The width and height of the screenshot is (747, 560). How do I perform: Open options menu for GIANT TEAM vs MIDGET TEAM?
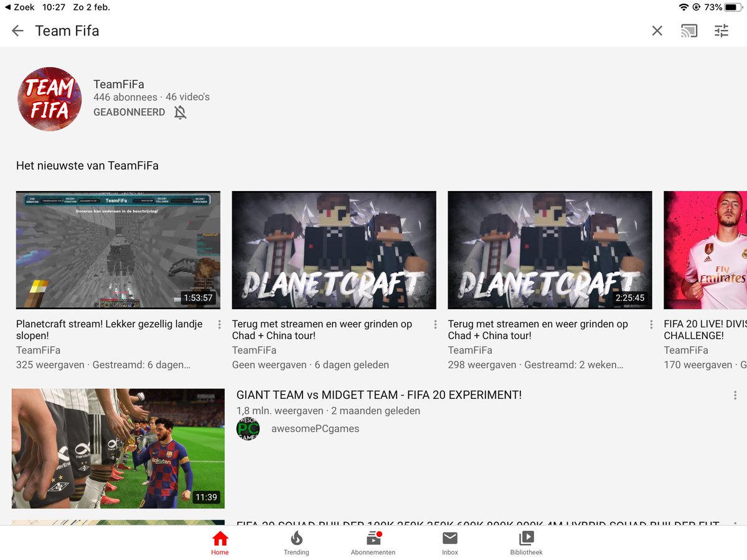coord(735,395)
